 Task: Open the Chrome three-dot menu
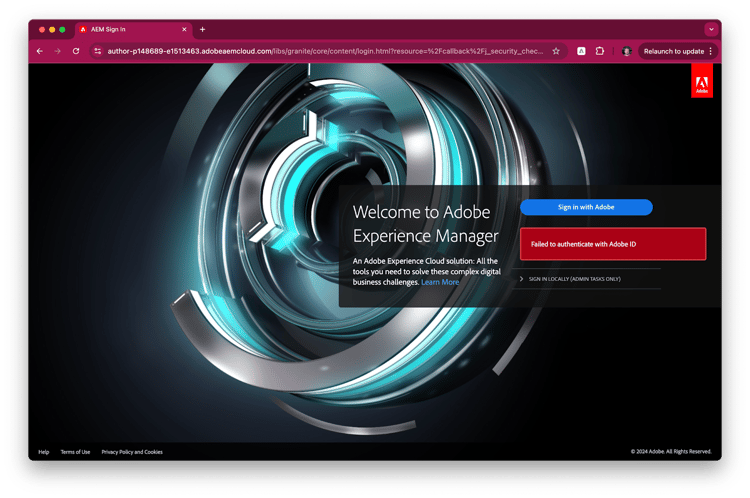pyautogui.click(x=711, y=51)
